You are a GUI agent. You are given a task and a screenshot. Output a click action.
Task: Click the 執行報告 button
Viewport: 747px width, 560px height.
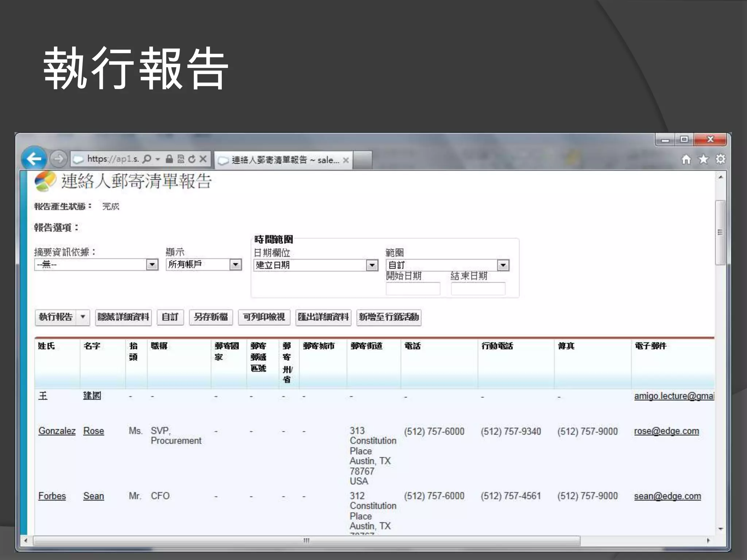point(56,317)
